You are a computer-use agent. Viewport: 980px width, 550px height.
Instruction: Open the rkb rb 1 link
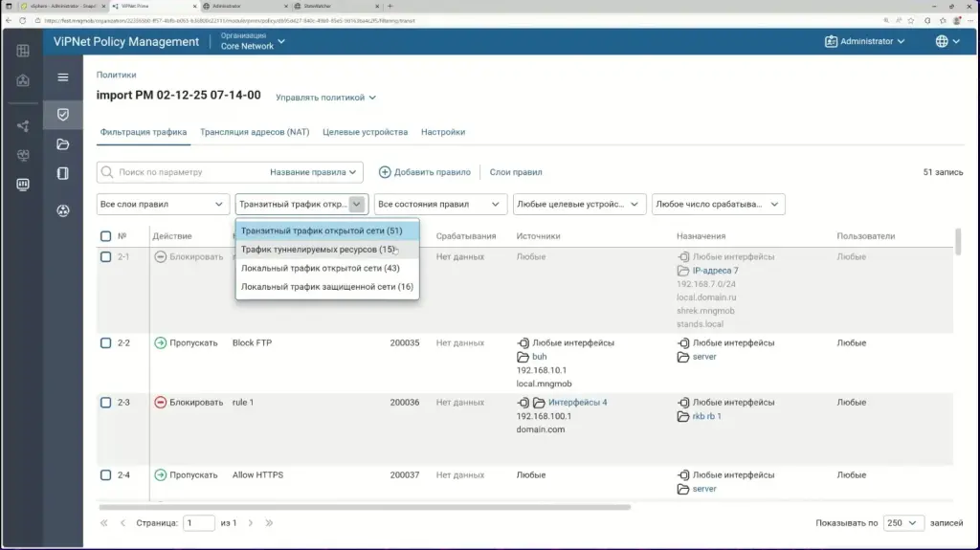tap(706, 416)
